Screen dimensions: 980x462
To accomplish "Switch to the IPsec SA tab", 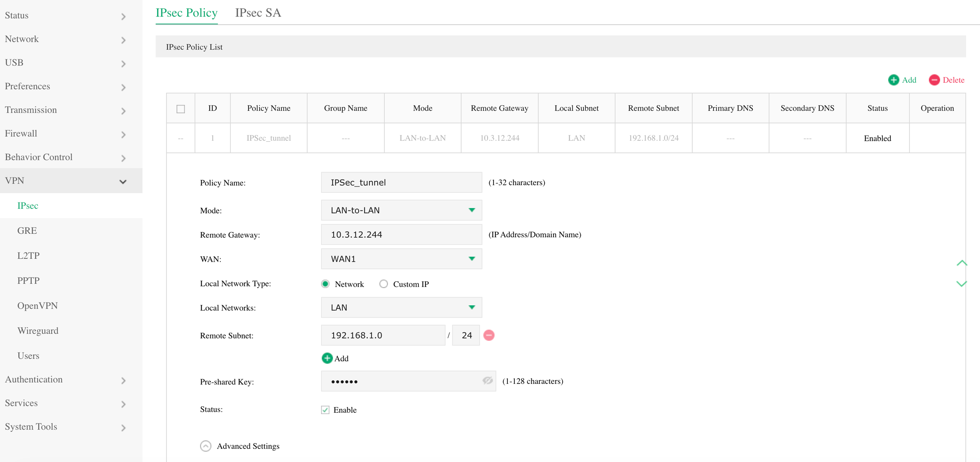I will click(x=258, y=12).
